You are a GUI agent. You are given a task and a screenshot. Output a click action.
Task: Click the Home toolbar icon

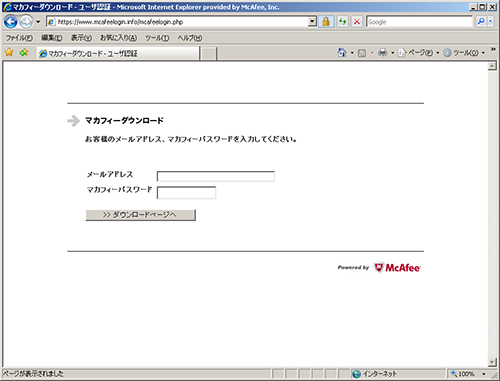(342, 53)
